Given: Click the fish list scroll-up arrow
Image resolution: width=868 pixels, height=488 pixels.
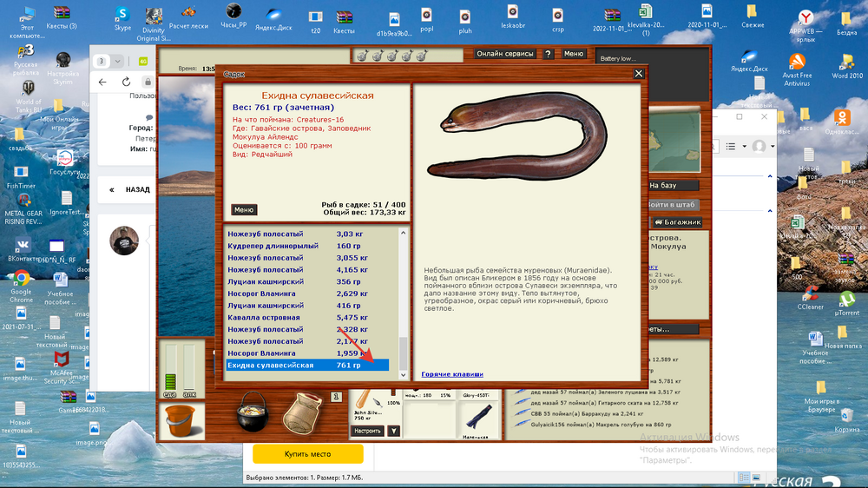Looking at the screenshot, I should click(x=403, y=234).
